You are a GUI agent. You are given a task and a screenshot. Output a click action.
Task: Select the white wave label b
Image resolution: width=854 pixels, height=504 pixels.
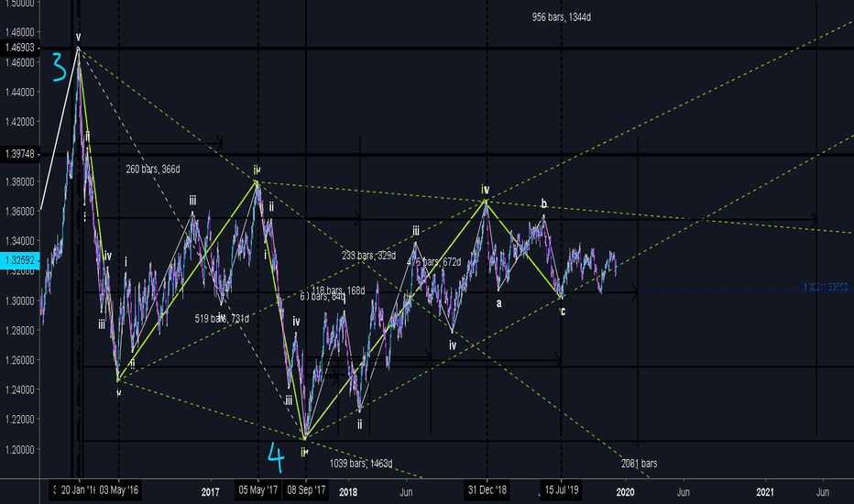pyautogui.click(x=543, y=203)
